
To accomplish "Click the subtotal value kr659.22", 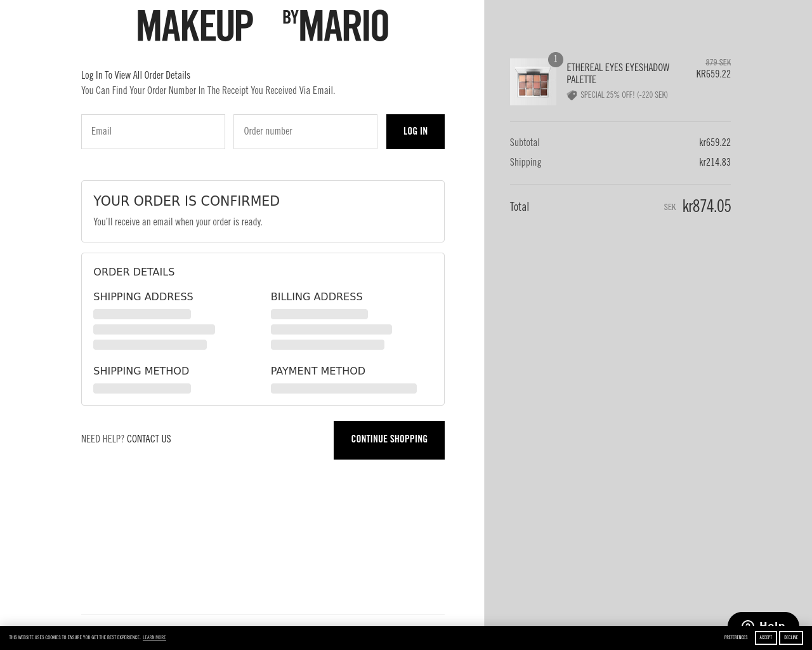I will (x=715, y=143).
